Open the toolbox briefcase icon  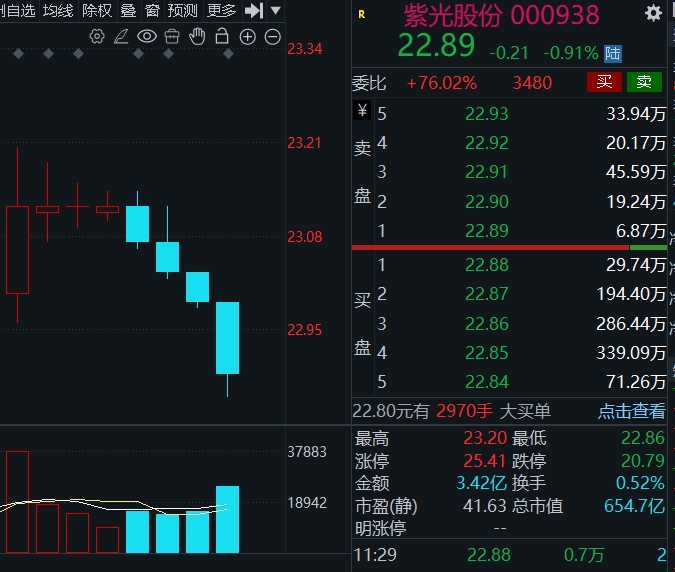pyautogui.click(x=172, y=37)
